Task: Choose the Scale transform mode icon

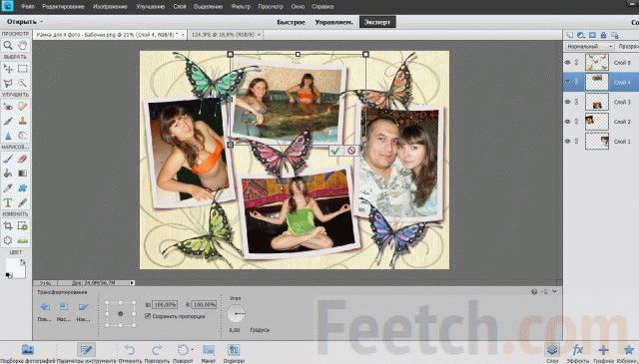Action: coord(64,307)
